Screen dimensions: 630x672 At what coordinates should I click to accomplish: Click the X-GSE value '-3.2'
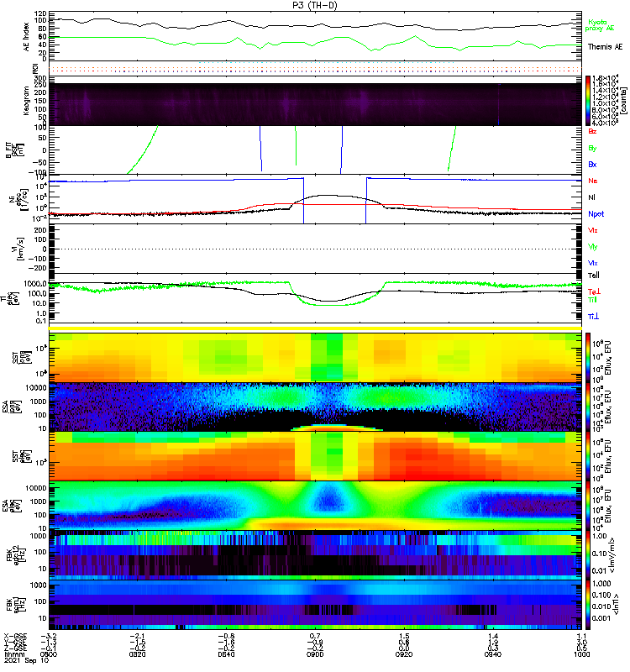(x=50, y=637)
